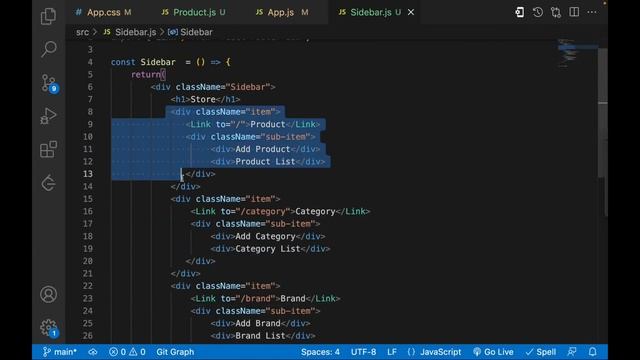Click line number 4 in gutter
The height and width of the screenshot is (360, 640).
[x=90, y=62]
